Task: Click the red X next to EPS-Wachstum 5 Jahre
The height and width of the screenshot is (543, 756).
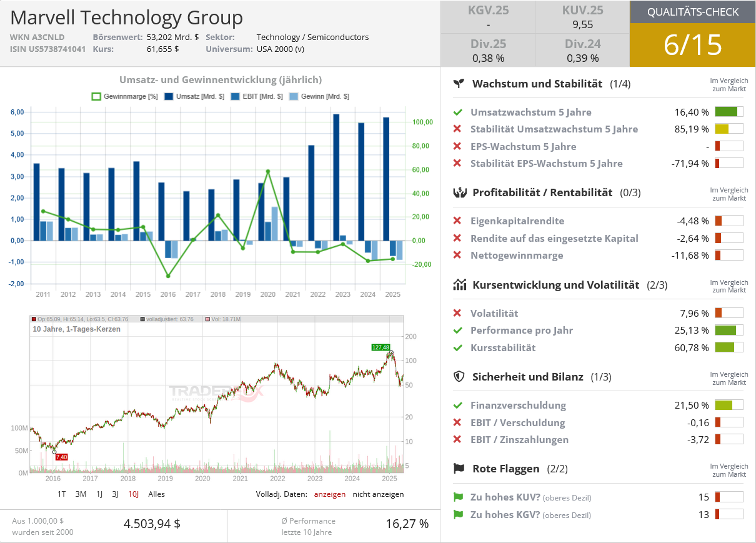Action: (x=458, y=146)
